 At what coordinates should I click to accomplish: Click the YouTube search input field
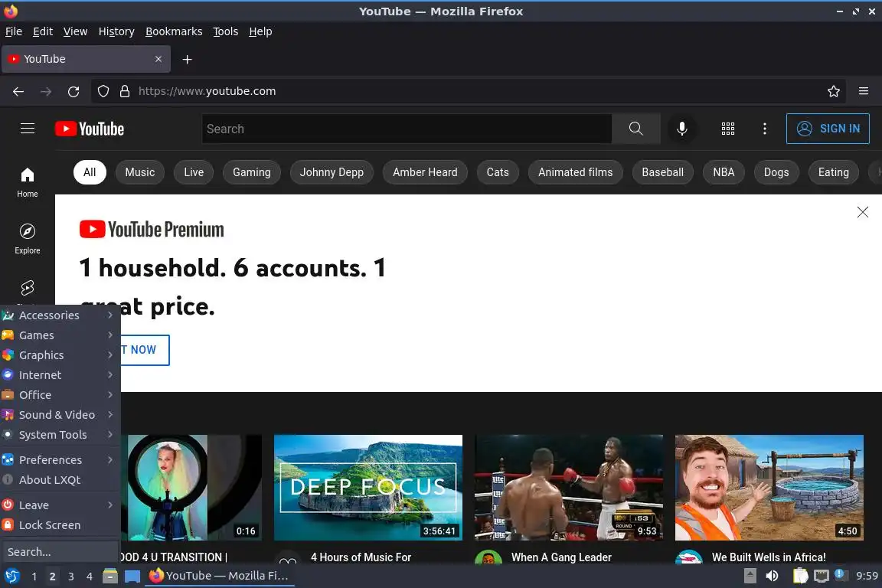[x=407, y=129]
